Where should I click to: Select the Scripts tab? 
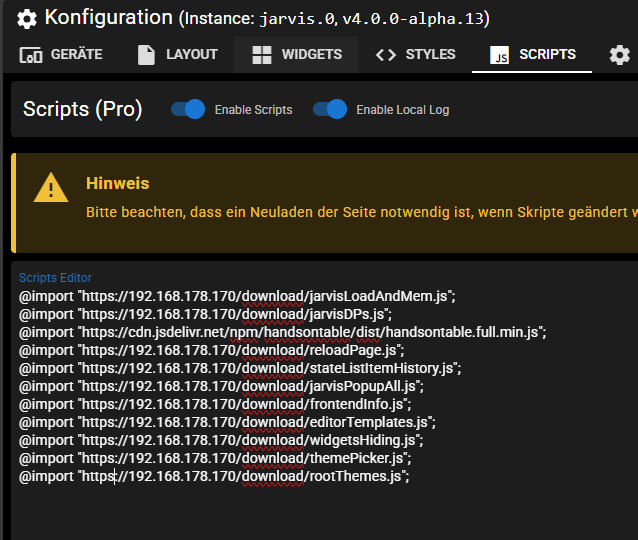[546, 55]
